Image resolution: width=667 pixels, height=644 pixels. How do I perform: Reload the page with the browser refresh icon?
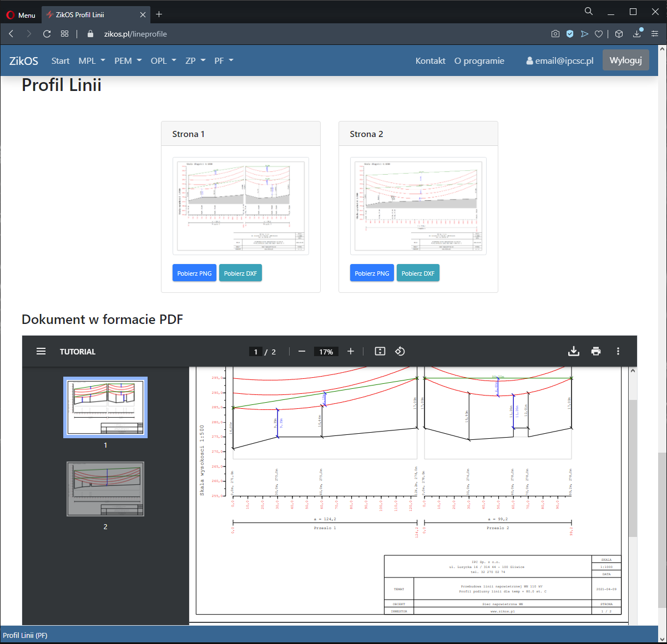click(x=47, y=34)
